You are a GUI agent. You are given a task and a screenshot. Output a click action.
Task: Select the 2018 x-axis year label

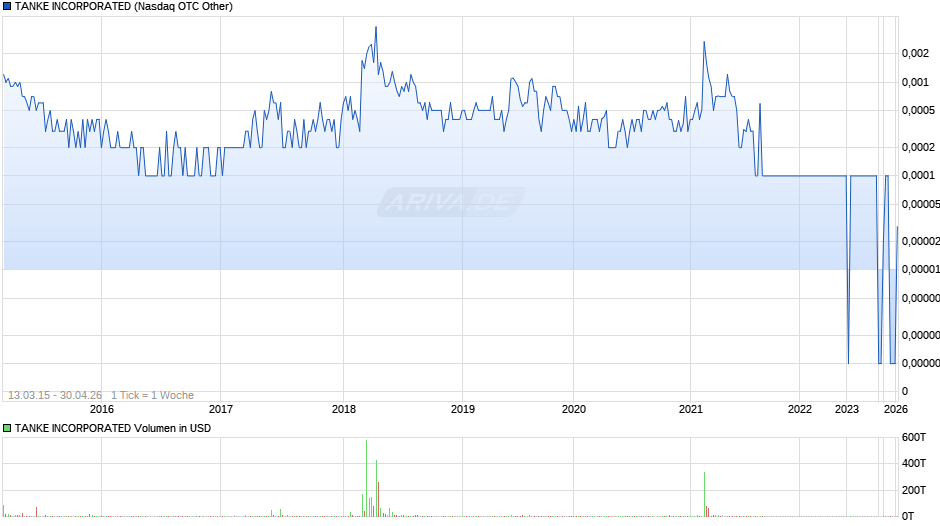[x=344, y=409]
